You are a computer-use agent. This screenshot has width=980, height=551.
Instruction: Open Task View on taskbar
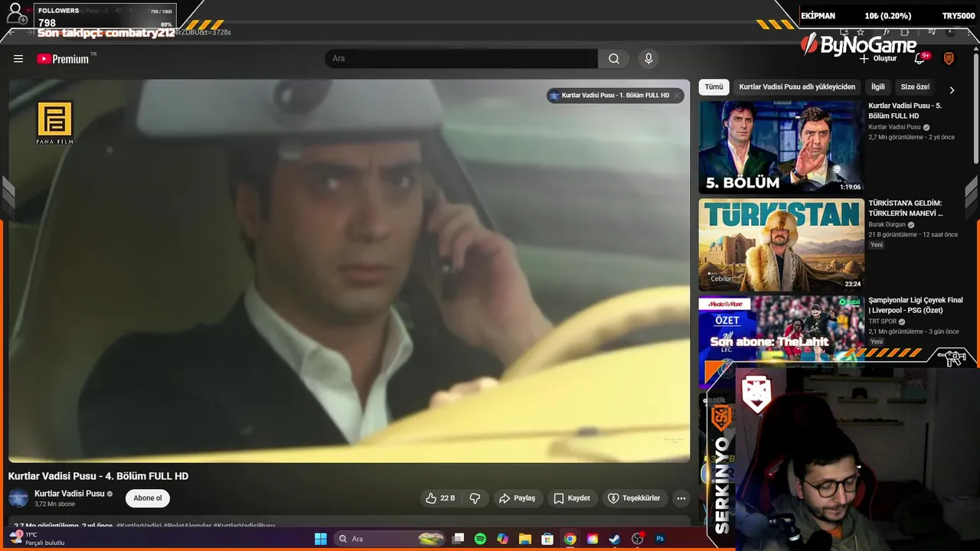point(458,539)
